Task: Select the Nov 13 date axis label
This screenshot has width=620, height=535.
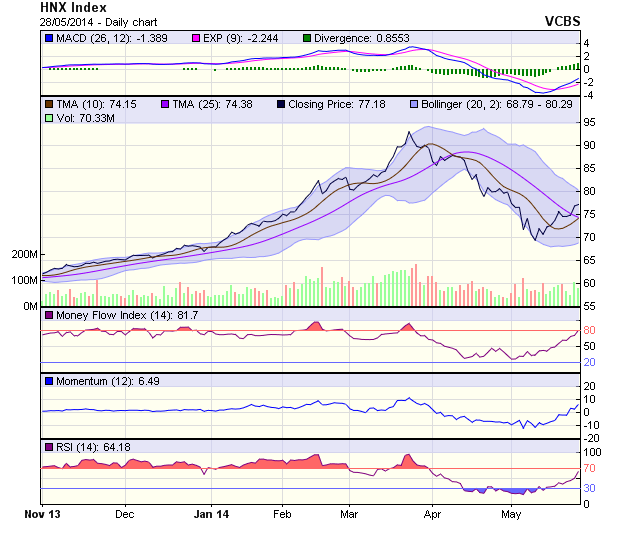Action: (41, 515)
